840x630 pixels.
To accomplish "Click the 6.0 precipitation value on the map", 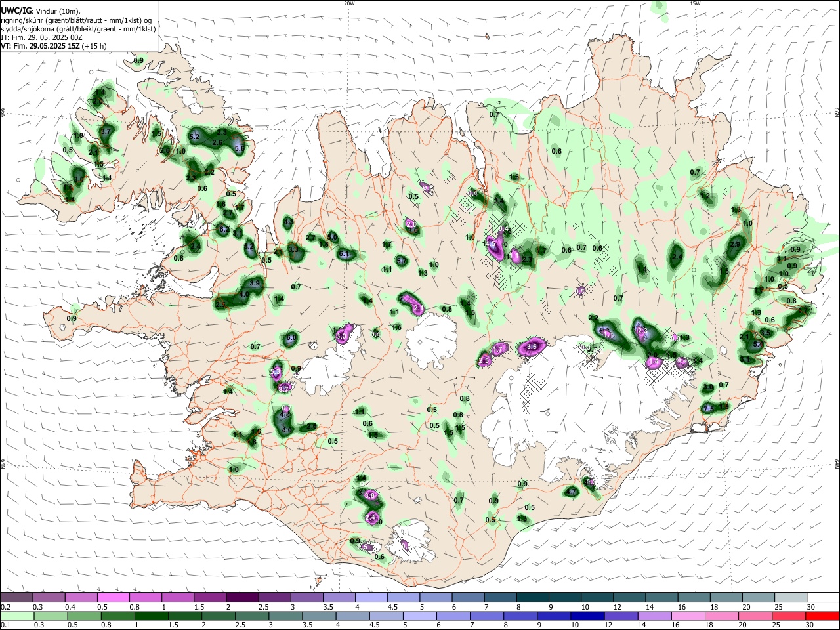I will click(291, 338).
